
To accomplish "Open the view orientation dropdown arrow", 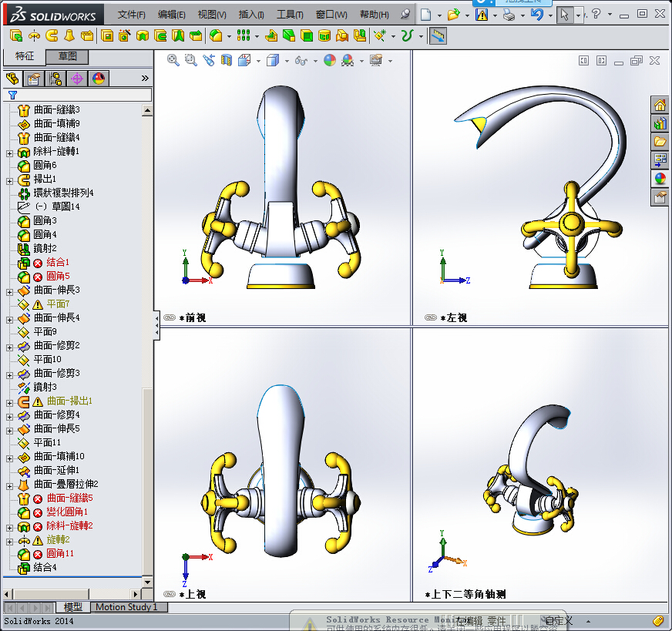I will coord(257,61).
